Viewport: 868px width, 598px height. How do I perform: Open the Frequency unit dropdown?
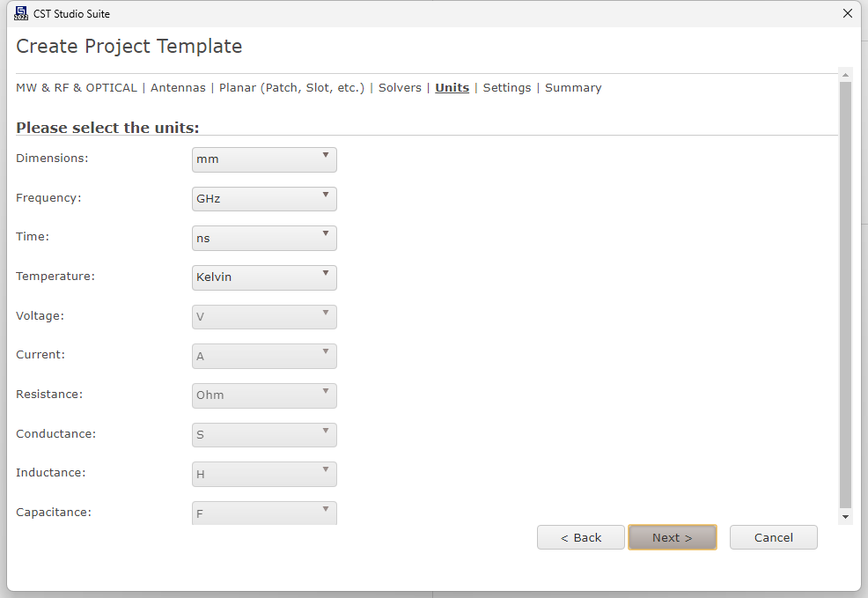[x=264, y=199]
